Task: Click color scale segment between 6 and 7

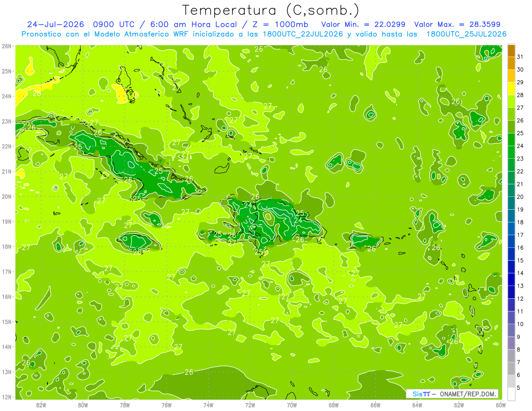Action: point(511,368)
